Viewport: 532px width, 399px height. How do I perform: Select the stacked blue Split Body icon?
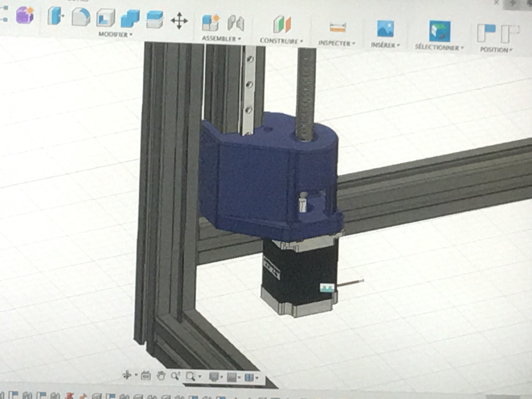(154, 19)
